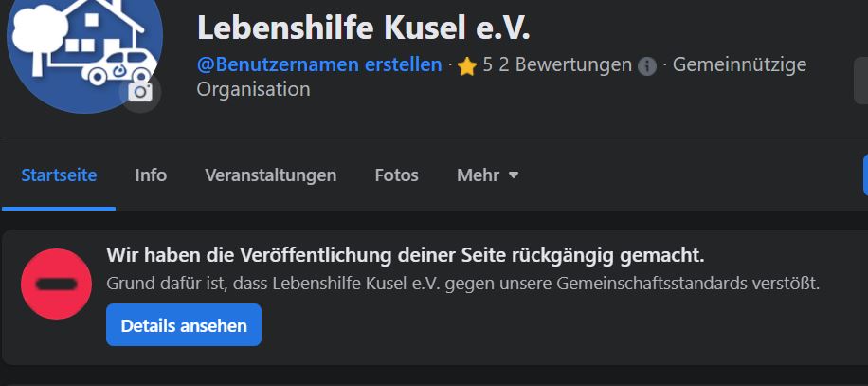Open the 2 Bewertungen reviews link
This screenshot has width=868, height=386.
[x=566, y=64]
